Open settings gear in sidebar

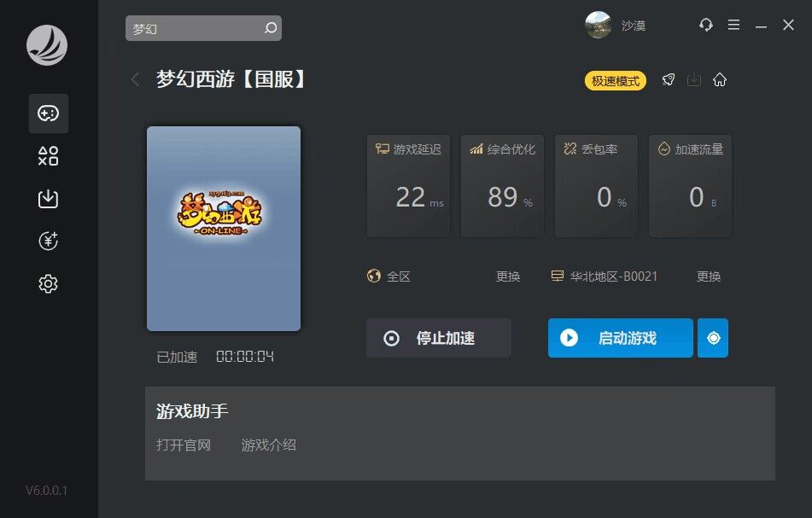tap(48, 283)
